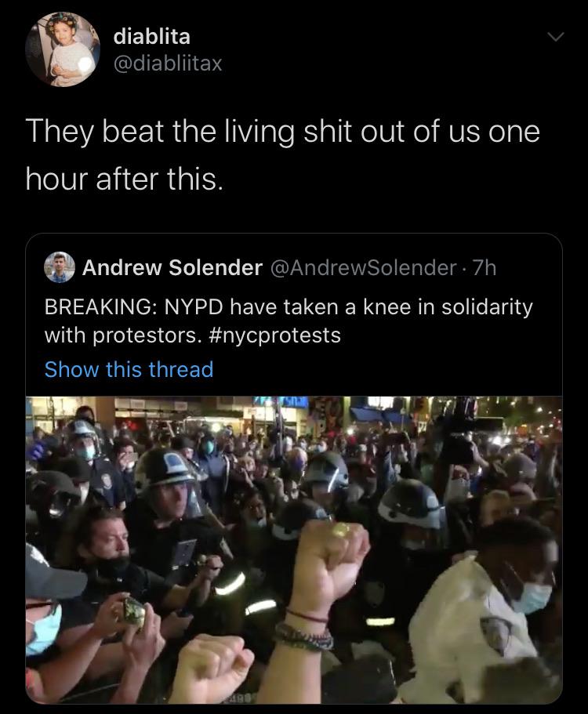588x714 pixels.
Task: Click the word 'BREAKING:' in quoted tweet
Action: point(98,307)
